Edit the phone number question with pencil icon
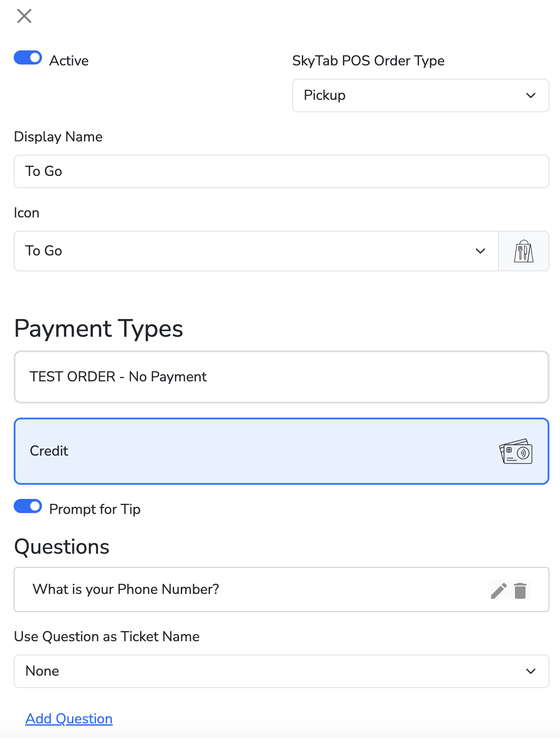 tap(499, 590)
